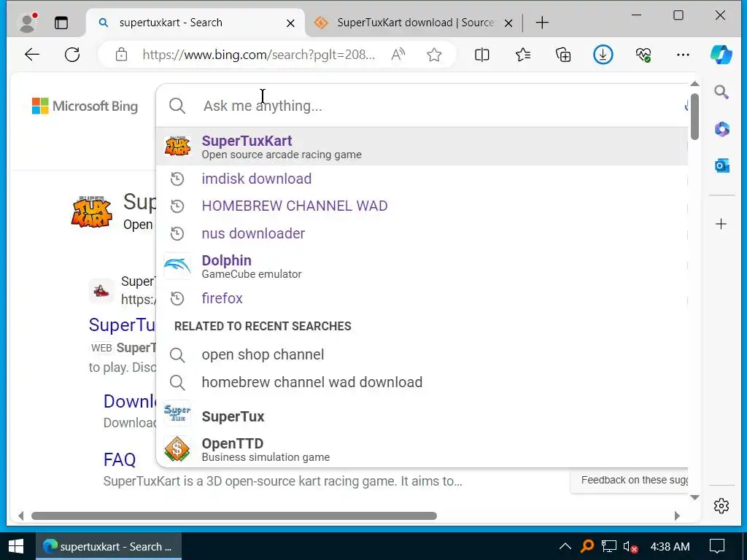Open Feedback on these suggestions link
This screenshot has width=747, height=560.
tap(634, 480)
